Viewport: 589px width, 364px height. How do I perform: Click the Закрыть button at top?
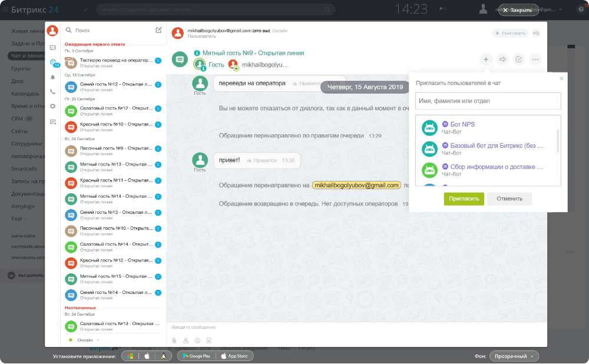coord(518,10)
